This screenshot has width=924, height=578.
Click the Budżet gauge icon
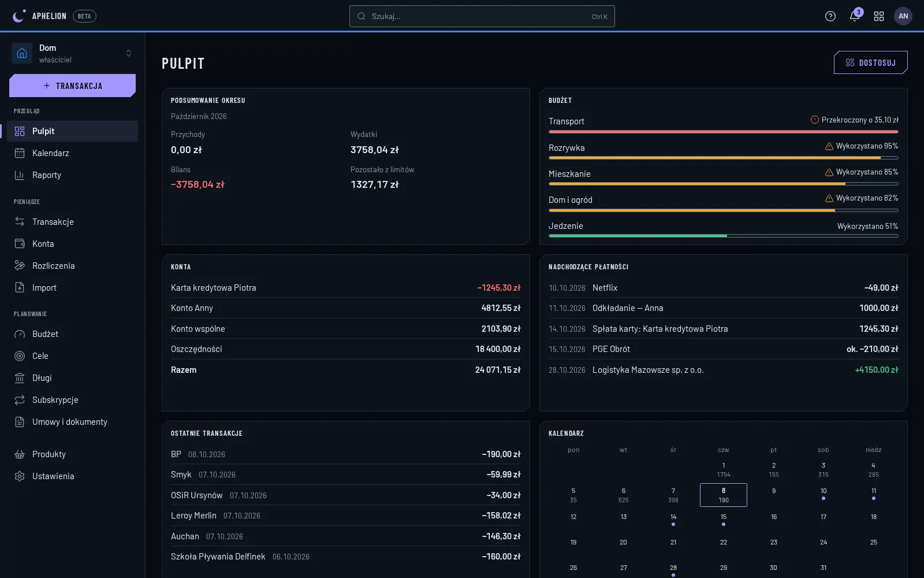pos(20,334)
